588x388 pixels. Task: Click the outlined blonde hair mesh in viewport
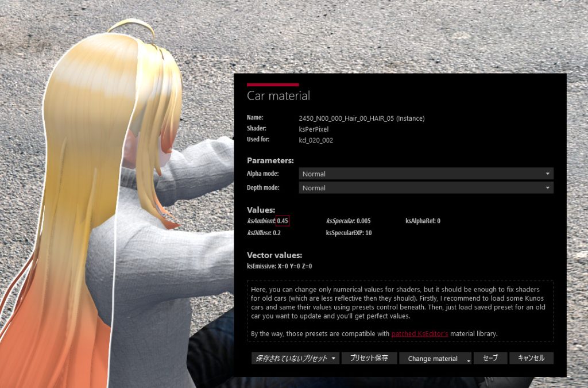86,172
